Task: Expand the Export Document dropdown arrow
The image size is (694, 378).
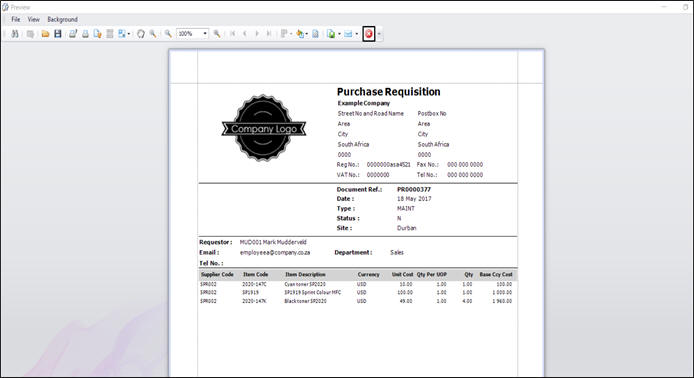Action: pyautogui.click(x=339, y=34)
